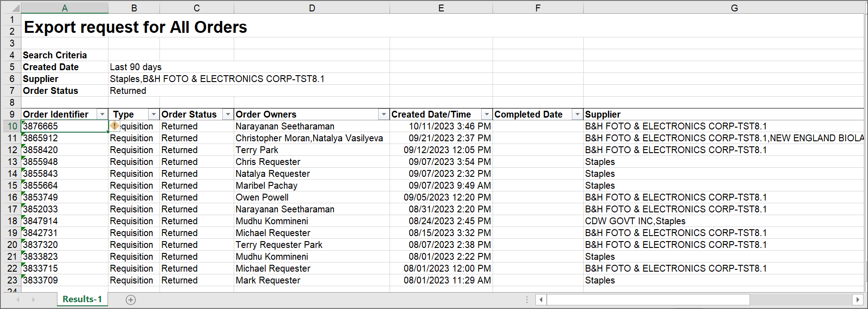Add a new sheet with the plus icon

click(131, 299)
